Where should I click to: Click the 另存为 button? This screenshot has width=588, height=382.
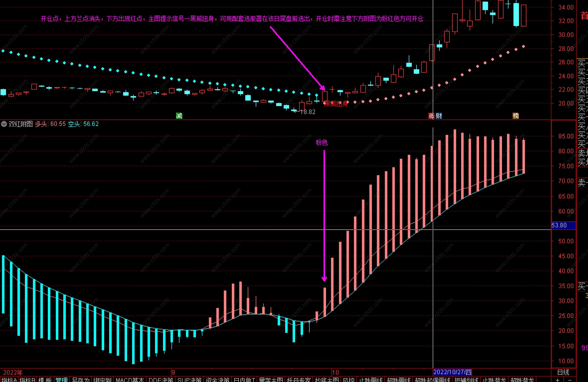[x=81, y=380]
